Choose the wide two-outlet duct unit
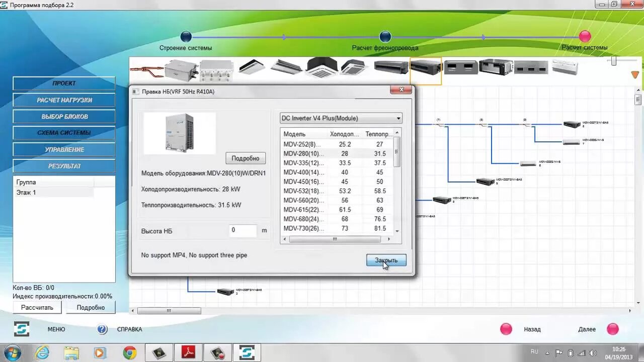644x362 pixels. pyautogui.click(x=460, y=67)
